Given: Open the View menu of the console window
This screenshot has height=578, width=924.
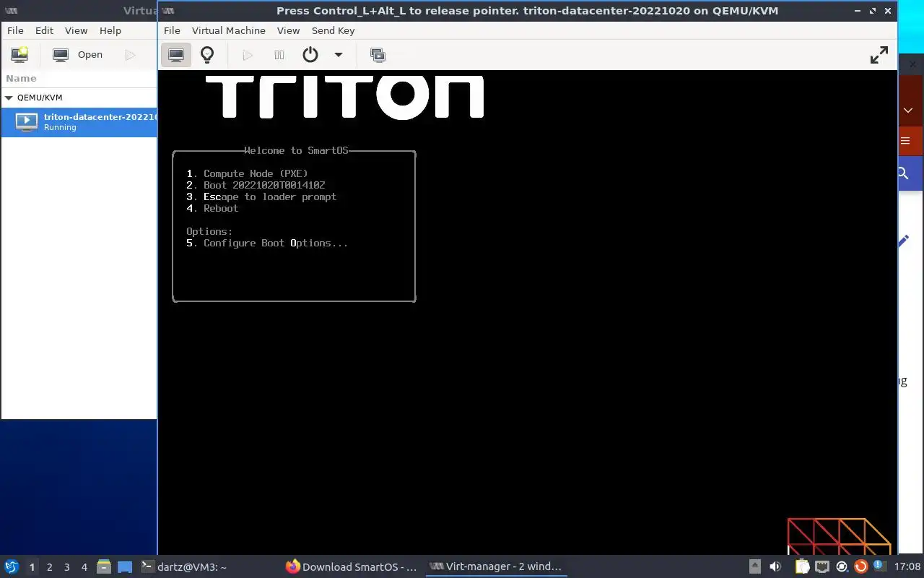Looking at the screenshot, I should (x=288, y=30).
